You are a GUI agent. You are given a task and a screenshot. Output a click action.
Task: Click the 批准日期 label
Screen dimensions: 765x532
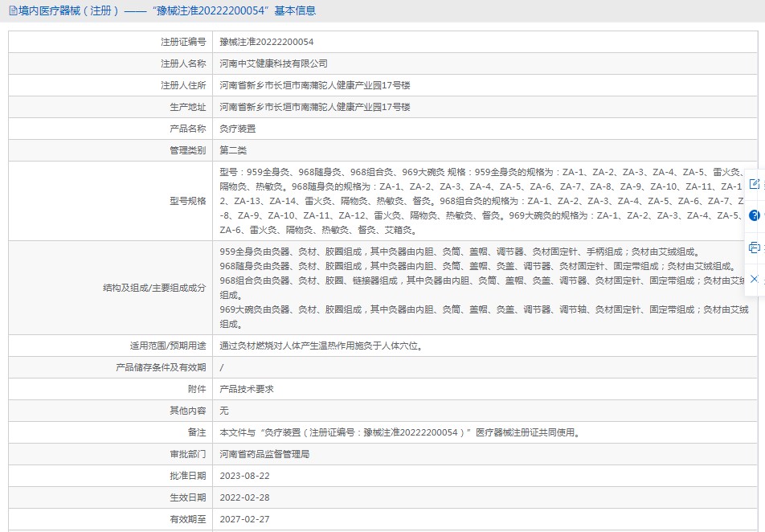(188, 476)
